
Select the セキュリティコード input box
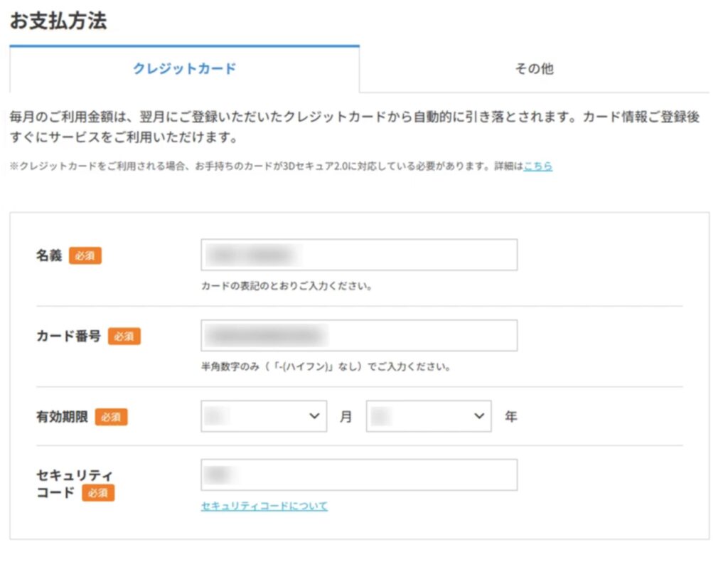(359, 474)
